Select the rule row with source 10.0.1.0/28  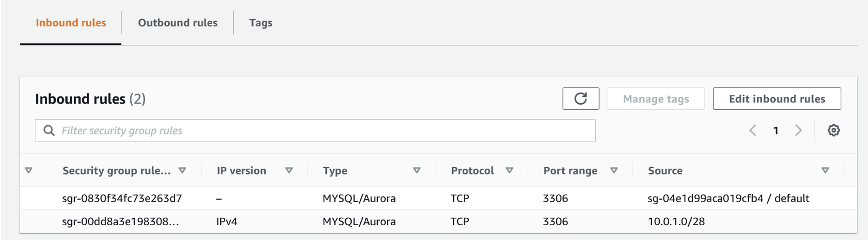(676, 221)
